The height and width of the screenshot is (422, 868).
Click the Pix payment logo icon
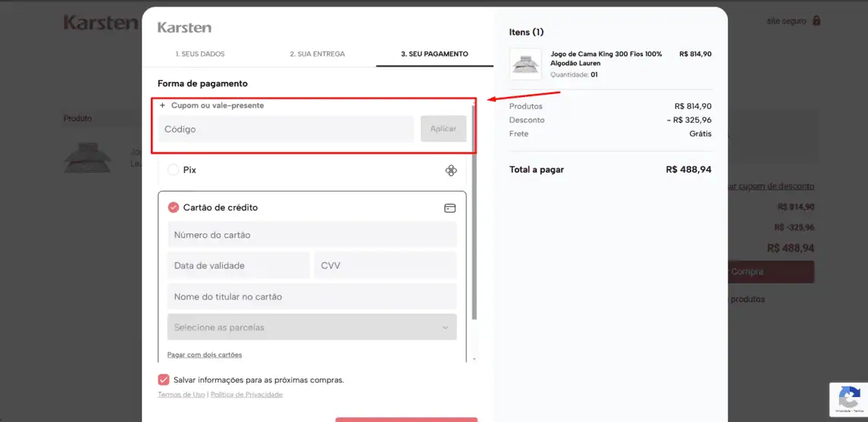pyautogui.click(x=451, y=170)
